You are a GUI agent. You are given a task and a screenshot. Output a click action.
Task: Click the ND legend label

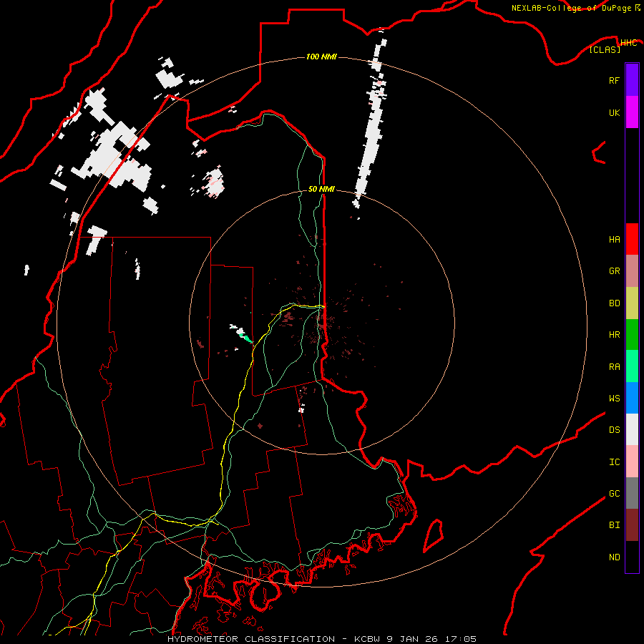[614, 557]
